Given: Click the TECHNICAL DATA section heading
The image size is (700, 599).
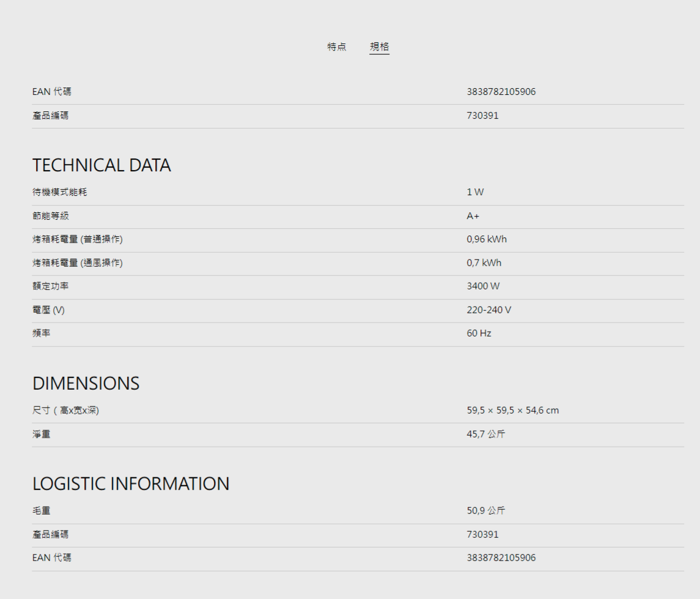Looking at the screenshot, I should [x=101, y=165].
